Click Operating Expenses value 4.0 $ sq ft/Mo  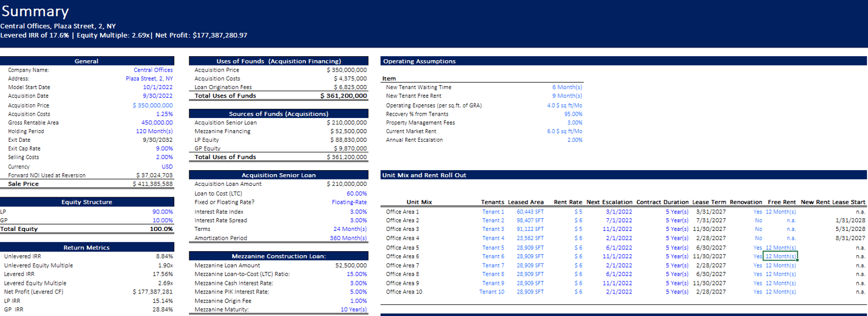click(x=565, y=105)
